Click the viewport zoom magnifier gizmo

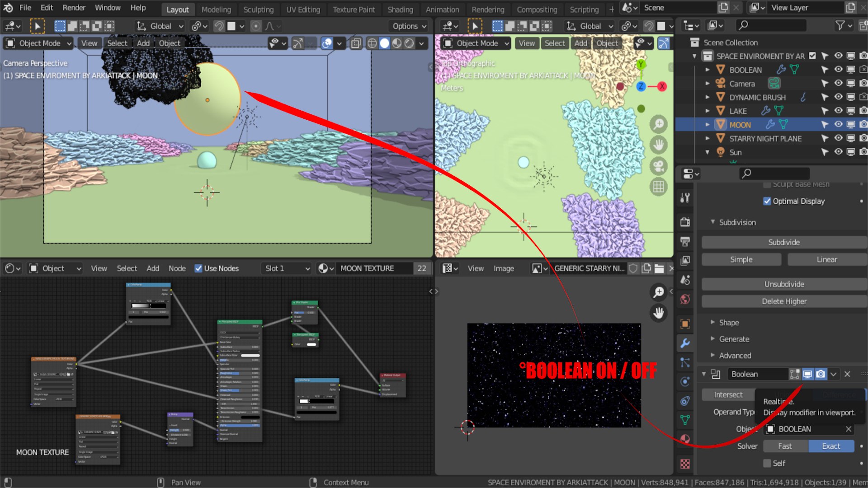(x=659, y=124)
